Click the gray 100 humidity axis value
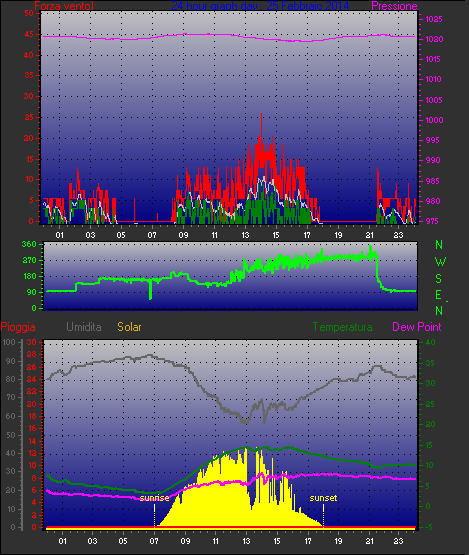The width and height of the screenshot is (469, 555). [9, 342]
